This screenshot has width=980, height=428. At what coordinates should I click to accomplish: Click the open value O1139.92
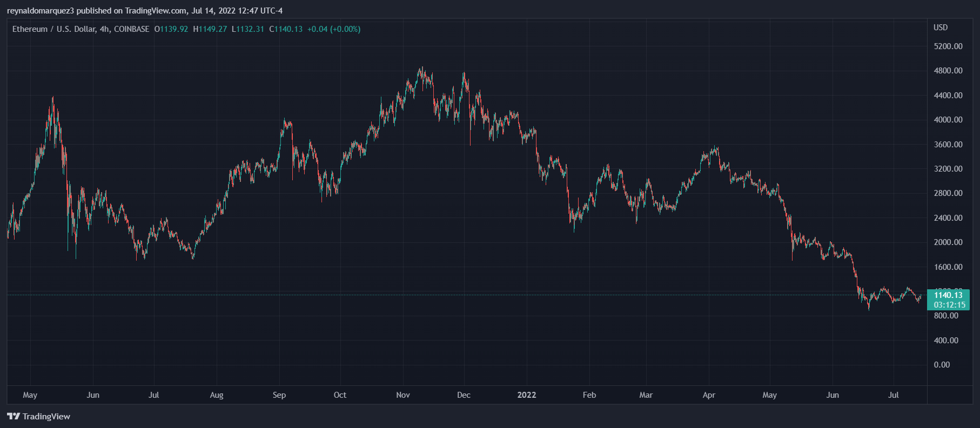pos(171,29)
